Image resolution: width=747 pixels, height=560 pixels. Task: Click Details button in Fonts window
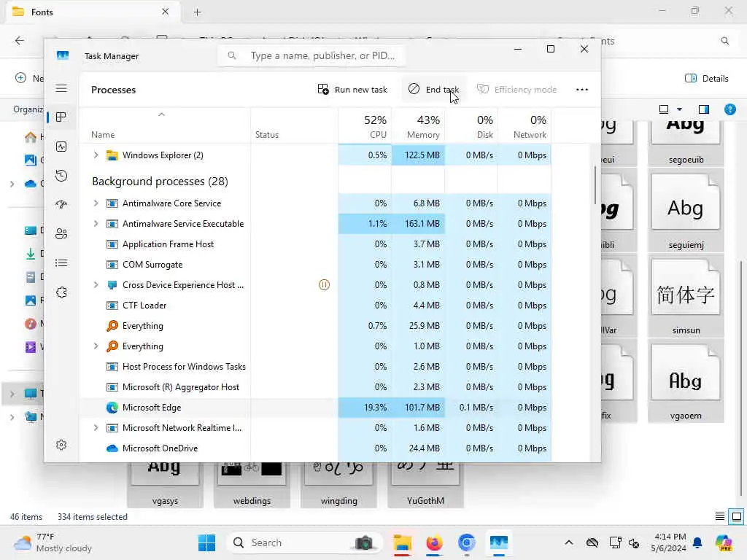(706, 79)
